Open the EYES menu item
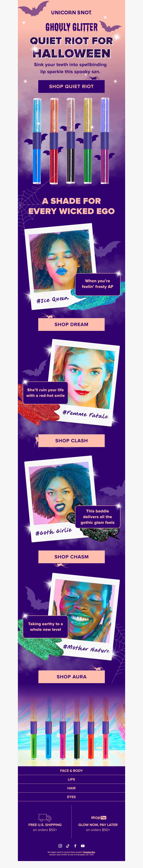 [71, 797]
